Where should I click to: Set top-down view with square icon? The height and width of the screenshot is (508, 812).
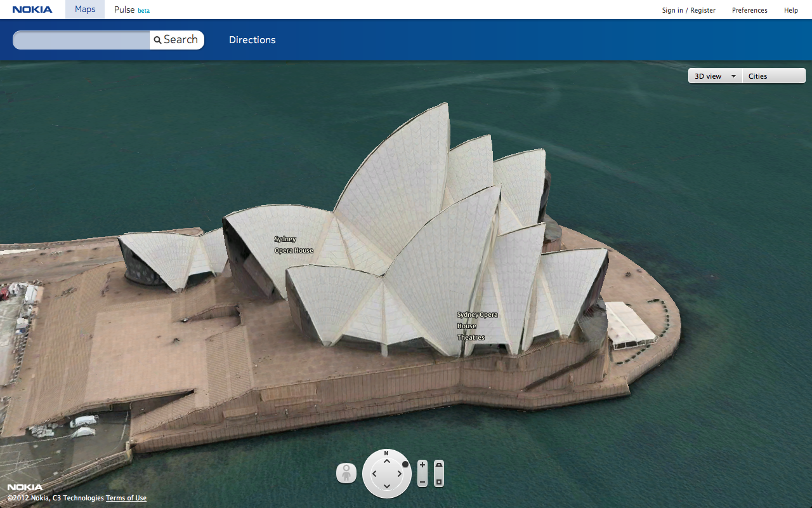pyautogui.click(x=439, y=482)
